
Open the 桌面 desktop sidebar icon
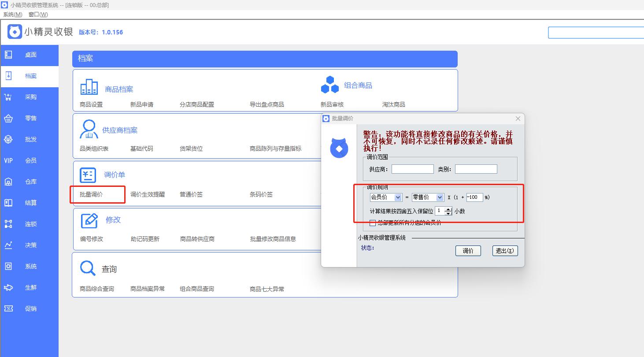coord(8,55)
